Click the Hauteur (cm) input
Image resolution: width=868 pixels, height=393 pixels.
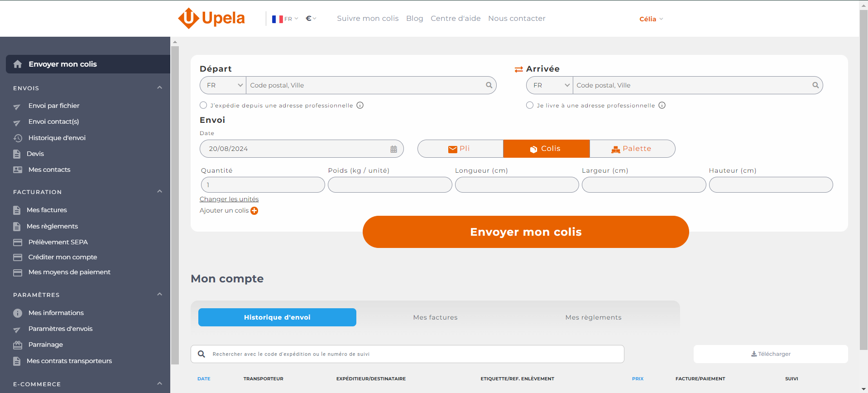point(771,185)
